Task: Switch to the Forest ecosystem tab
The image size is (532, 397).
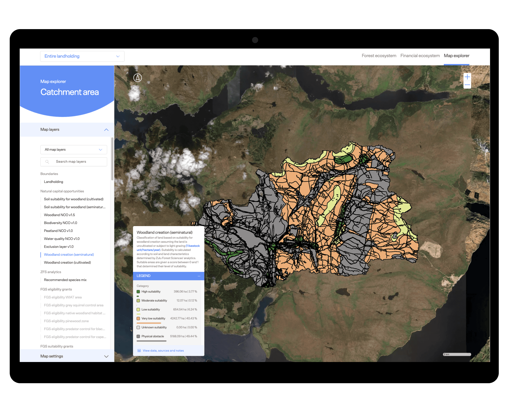Action: point(379,56)
